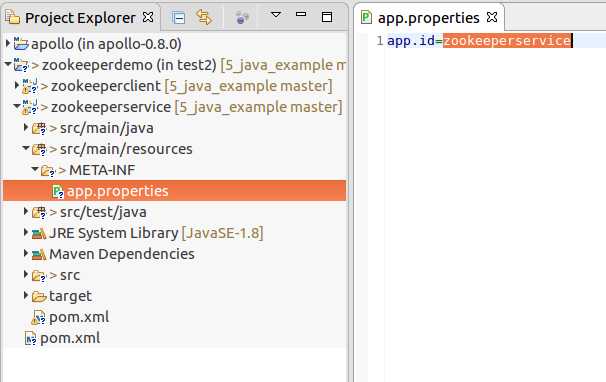Toggle Link with Editor icon
606x382 pixels.
point(204,17)
